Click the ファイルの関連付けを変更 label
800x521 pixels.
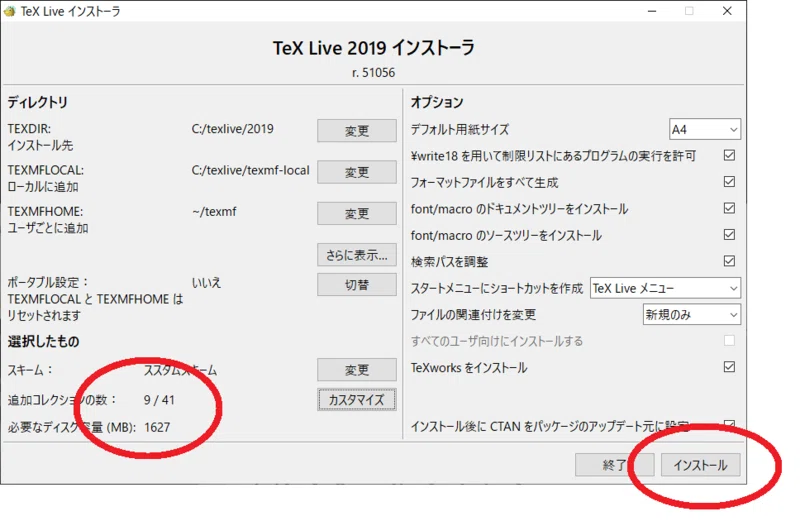click(x=473, y=315)
